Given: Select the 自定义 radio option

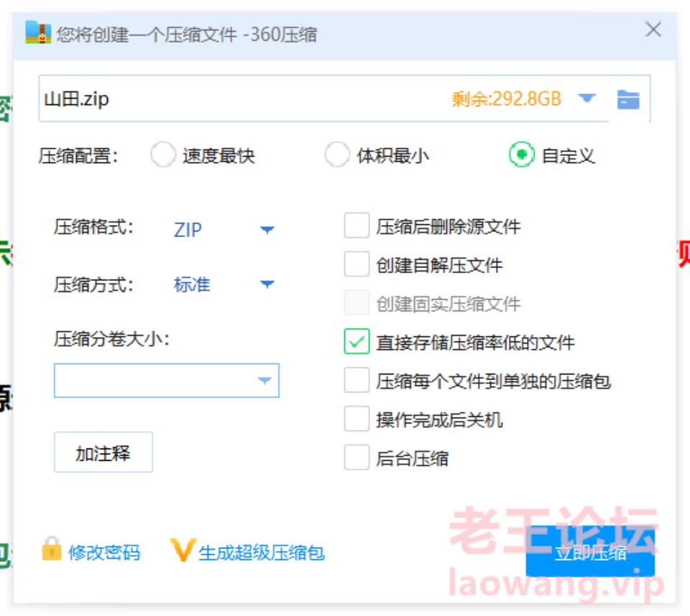Looking at the screenshot, I should pyautogui.click(x=522, y=155).
